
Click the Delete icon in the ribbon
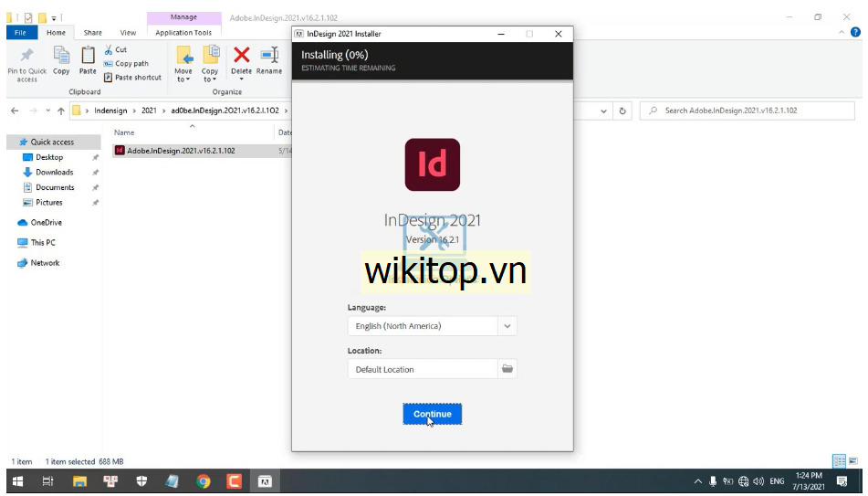tap(241, 60)
